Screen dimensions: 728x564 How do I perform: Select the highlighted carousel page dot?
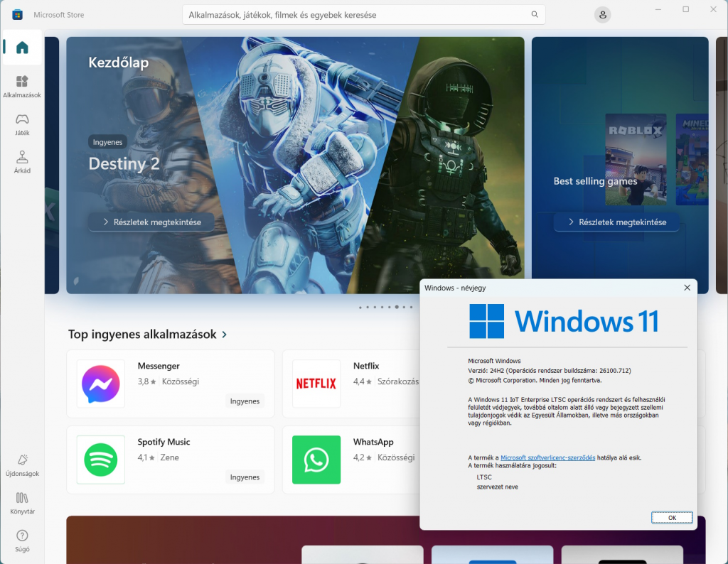(x=397, y=308)
